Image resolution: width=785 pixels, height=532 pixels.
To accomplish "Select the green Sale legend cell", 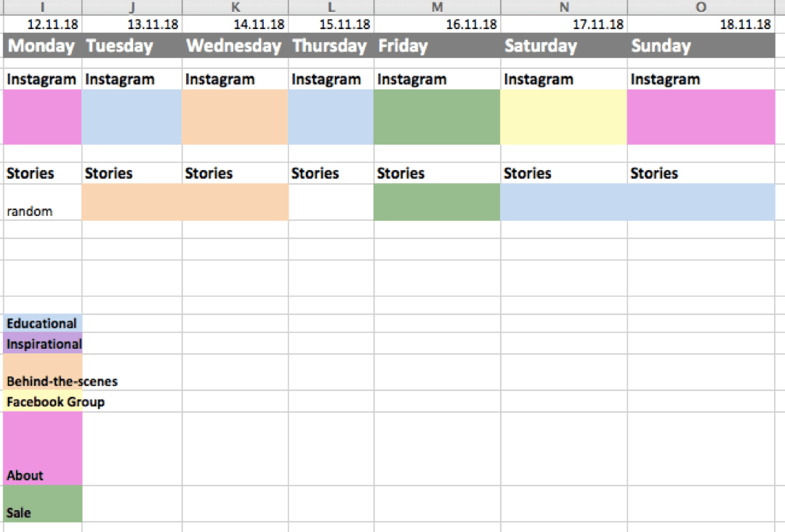I will [43, 504].
